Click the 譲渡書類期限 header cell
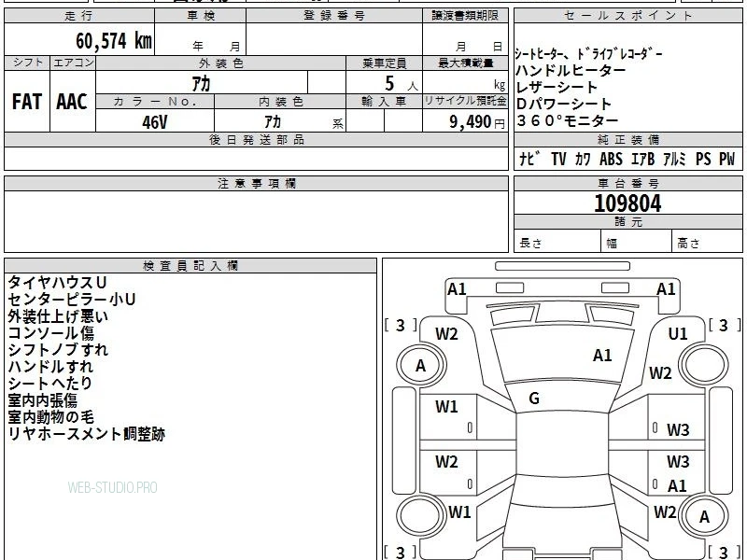This screenshot has width=747, height=560. click(465, 16)
